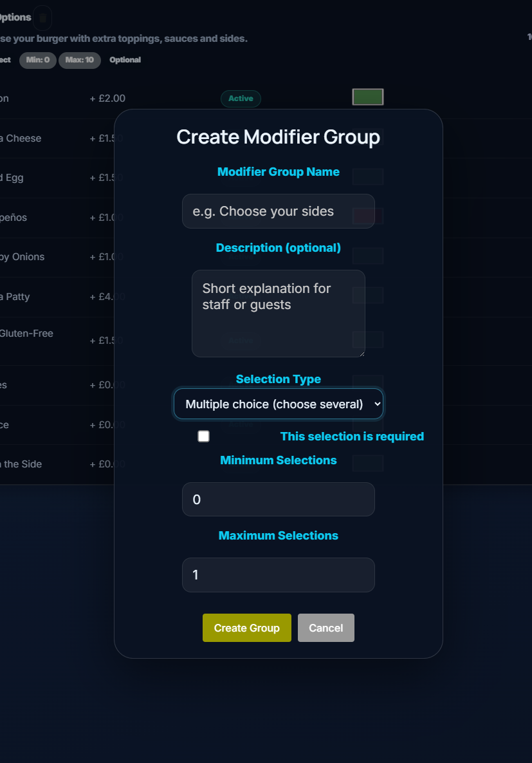The height and width of the screenshot is (763, 532).
Task: Click the Active badge in the £2.00 row
Action: (x=241, y=99)
